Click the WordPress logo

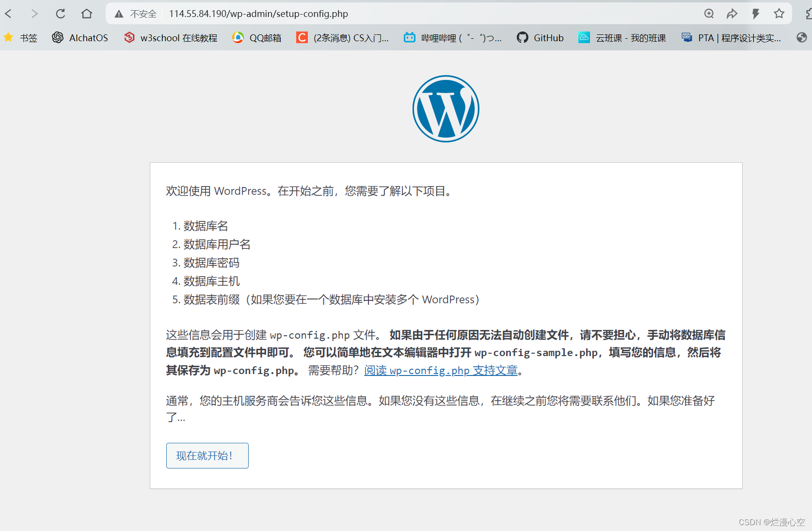tap(446, 109)
